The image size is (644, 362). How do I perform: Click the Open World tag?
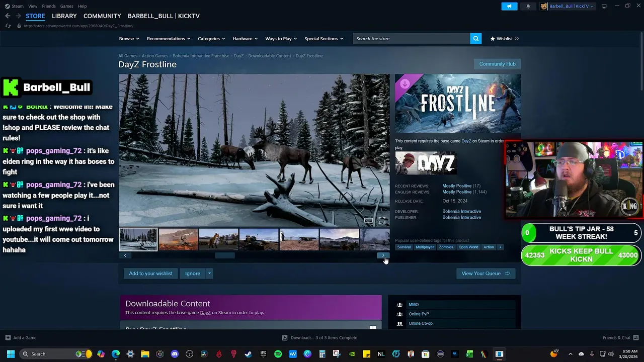(468, 247)
